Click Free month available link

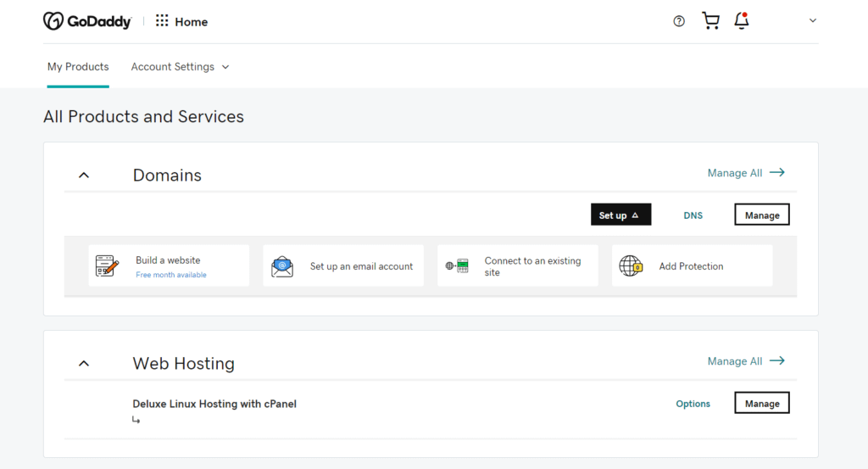click(x=171, y=275)
